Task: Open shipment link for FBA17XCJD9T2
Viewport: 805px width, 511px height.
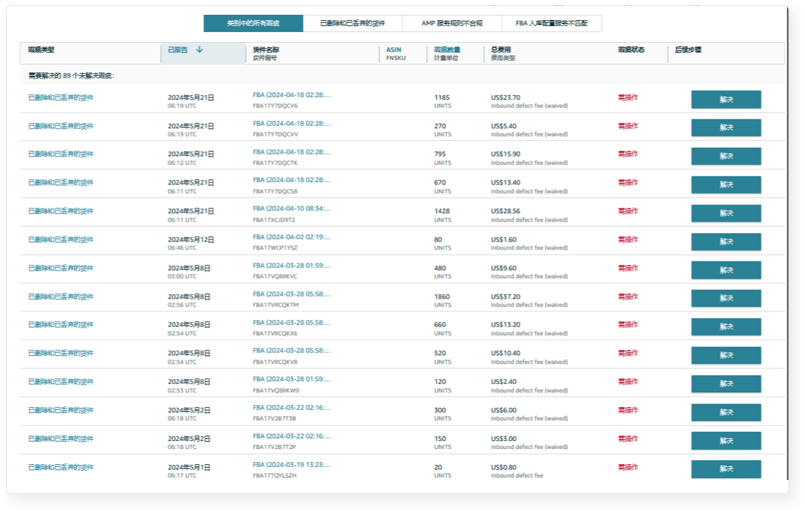Action: click(x=290, y=210)
